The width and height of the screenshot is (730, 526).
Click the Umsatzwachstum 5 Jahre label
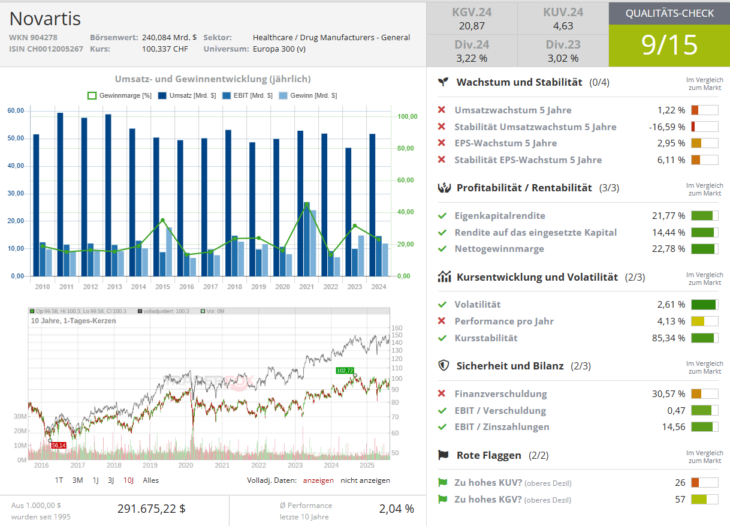[513, 110]
